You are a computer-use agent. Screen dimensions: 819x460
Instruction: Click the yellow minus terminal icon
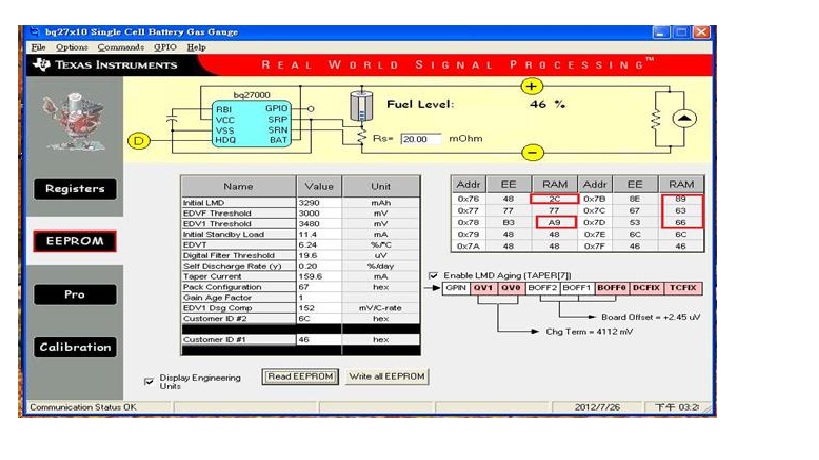(x=532, y=152)
